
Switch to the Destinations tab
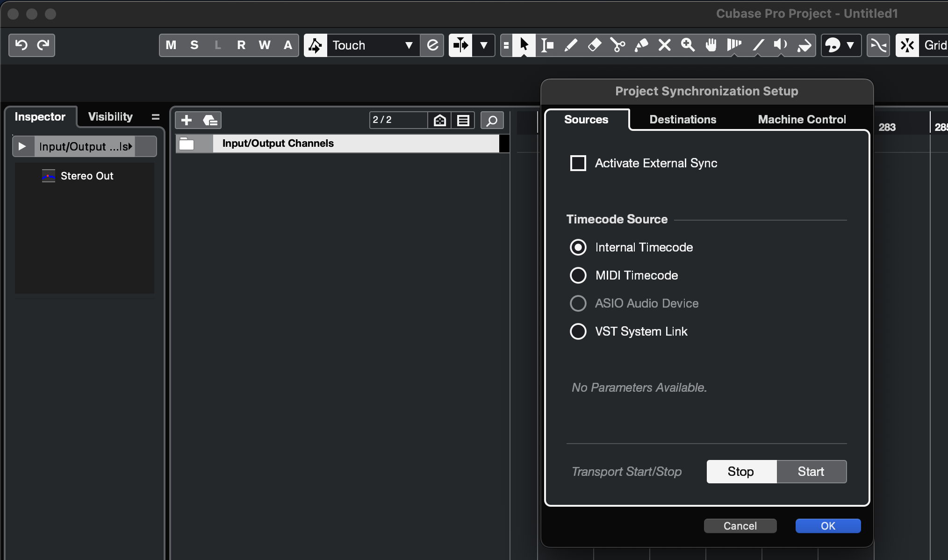click(x=682, y=120)
